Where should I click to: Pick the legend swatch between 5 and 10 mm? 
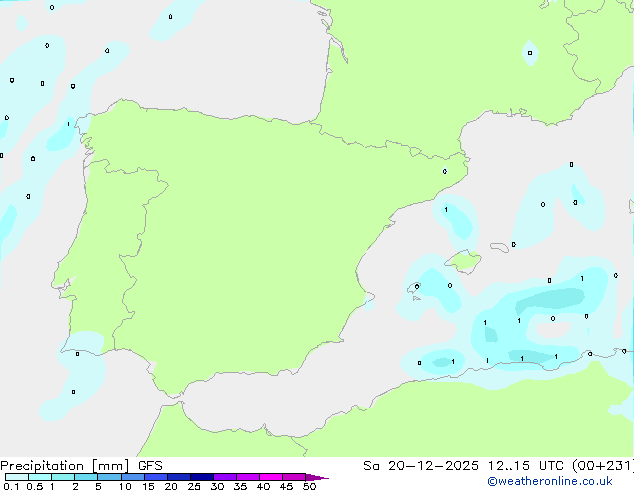click(x=109, y=477)
